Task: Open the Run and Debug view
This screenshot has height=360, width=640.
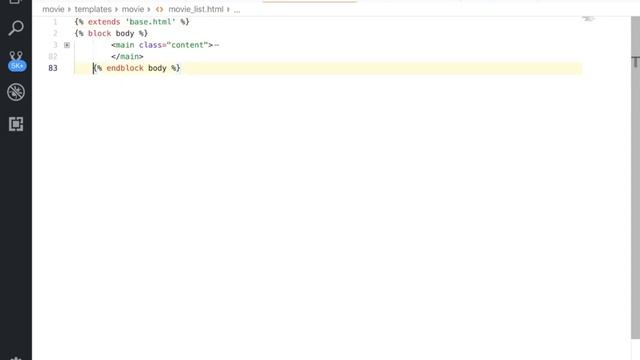Action: pyautogui.click(x=16, y=92)
